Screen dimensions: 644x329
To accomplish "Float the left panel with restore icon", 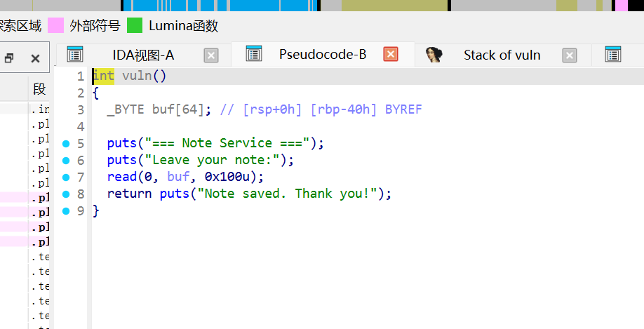I will [9, 59].
